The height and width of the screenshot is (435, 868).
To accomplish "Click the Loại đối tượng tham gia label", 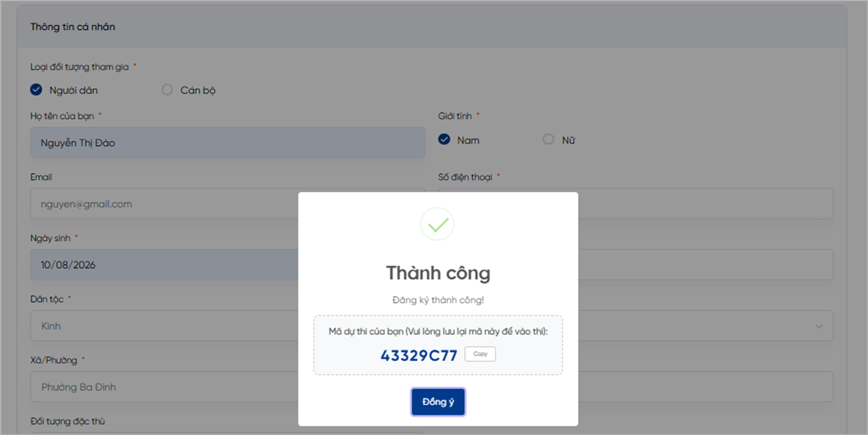I will coord(80,67).
